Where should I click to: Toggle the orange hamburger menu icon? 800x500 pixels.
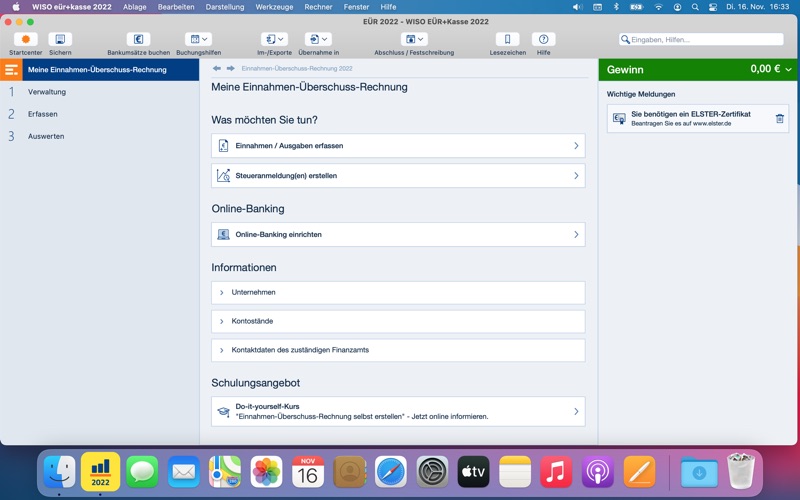(11, 70)
